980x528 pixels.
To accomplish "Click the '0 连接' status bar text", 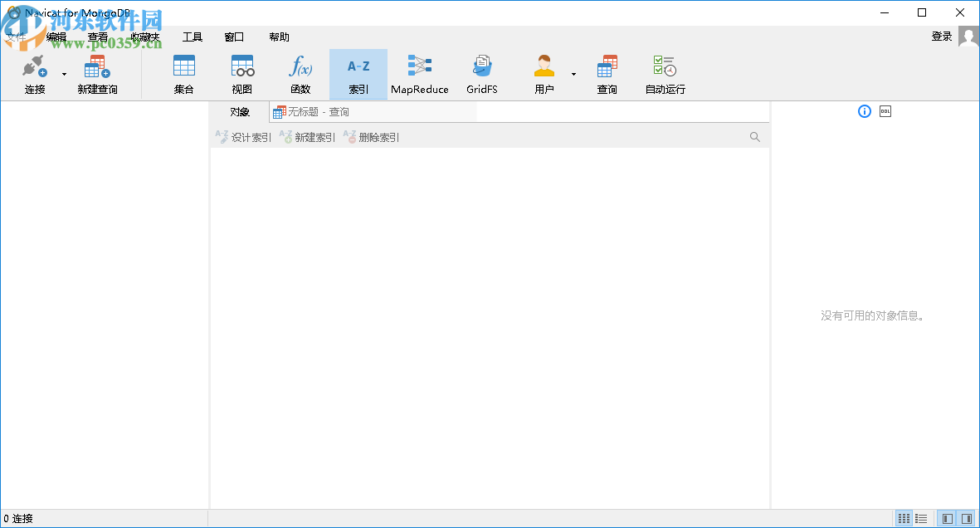I will [18, 519].
